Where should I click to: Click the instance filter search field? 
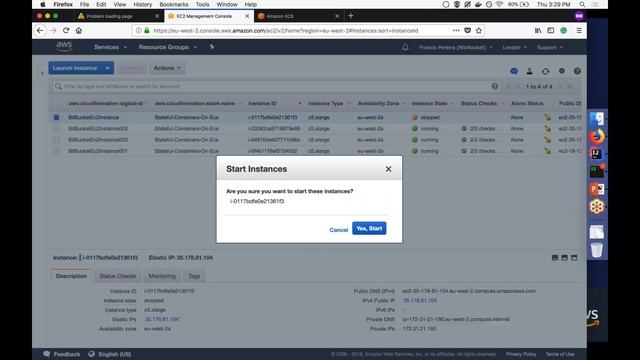point(273,86)
